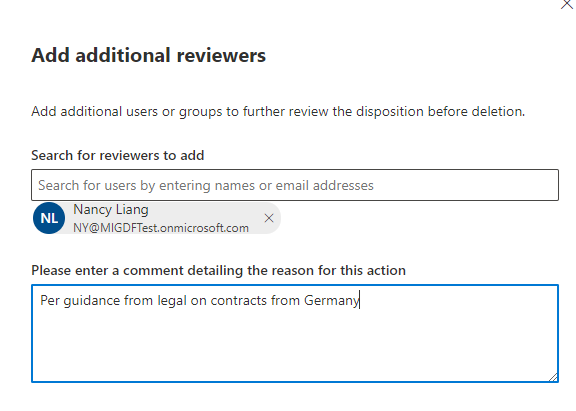The image size is (576, 411).
Task: Place cursor after the word Germany
Action: point(360,300)
